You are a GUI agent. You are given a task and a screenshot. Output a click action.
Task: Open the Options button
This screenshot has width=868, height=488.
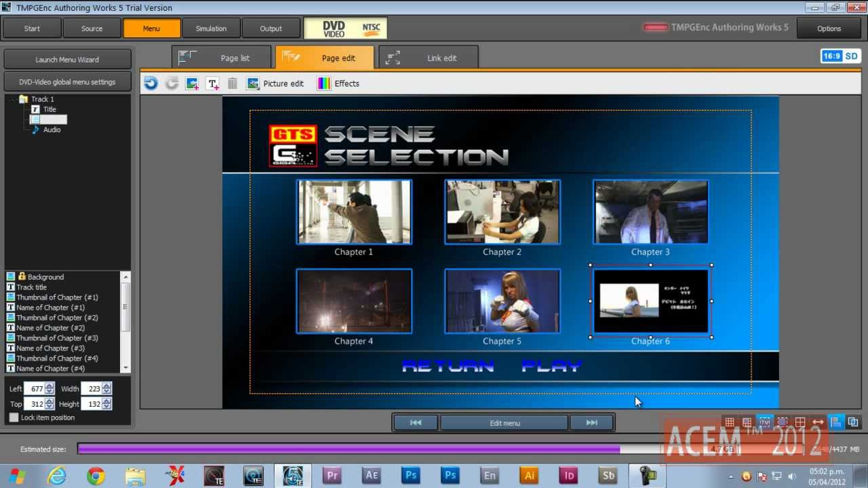[x=829, y=28]
